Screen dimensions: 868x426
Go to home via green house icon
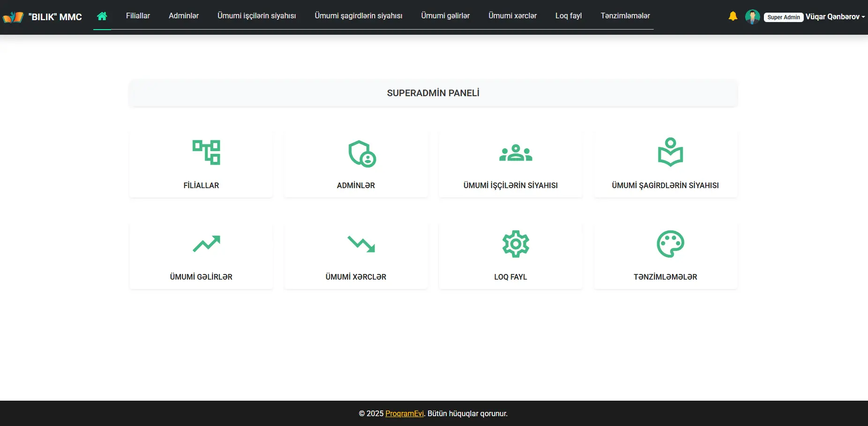click(102, 16)
